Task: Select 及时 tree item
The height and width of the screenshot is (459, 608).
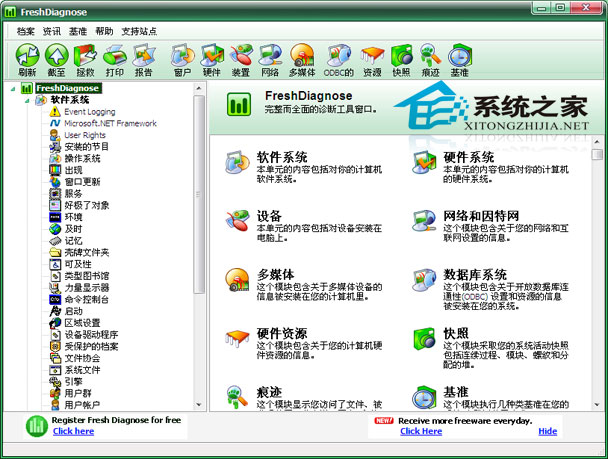Action: [x=74, y=229]
